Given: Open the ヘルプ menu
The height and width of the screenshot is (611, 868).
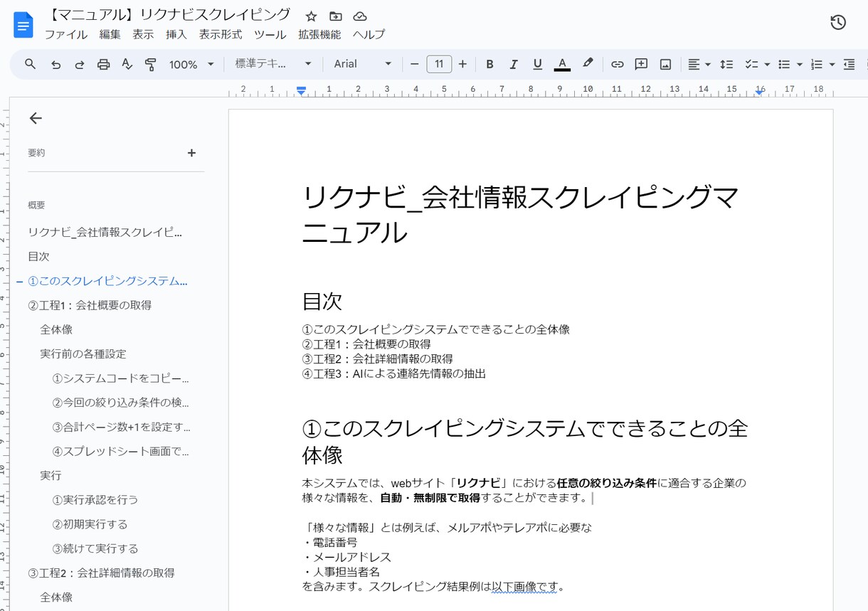Looking at the screenshot, I should point(369,34).
